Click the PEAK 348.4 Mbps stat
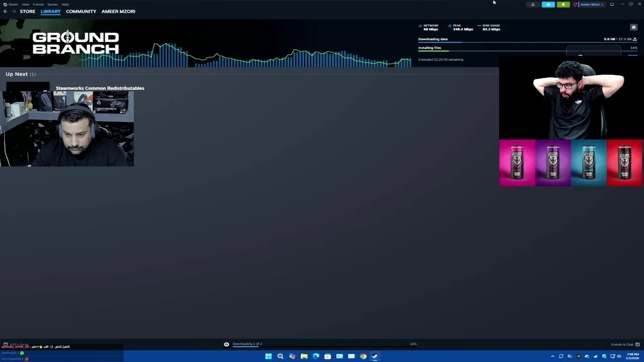Image resolution: width=644 pixels, height=362 pixels. (461, 27)
